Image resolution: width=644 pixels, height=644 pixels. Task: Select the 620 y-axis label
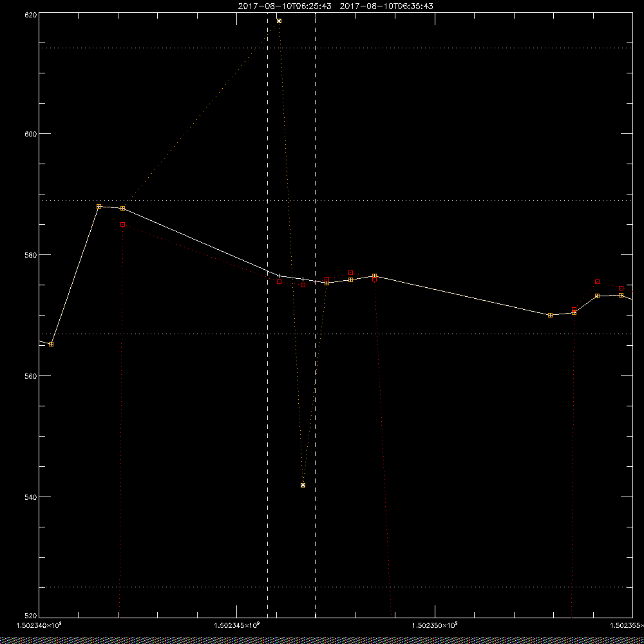tap(31, 14)
